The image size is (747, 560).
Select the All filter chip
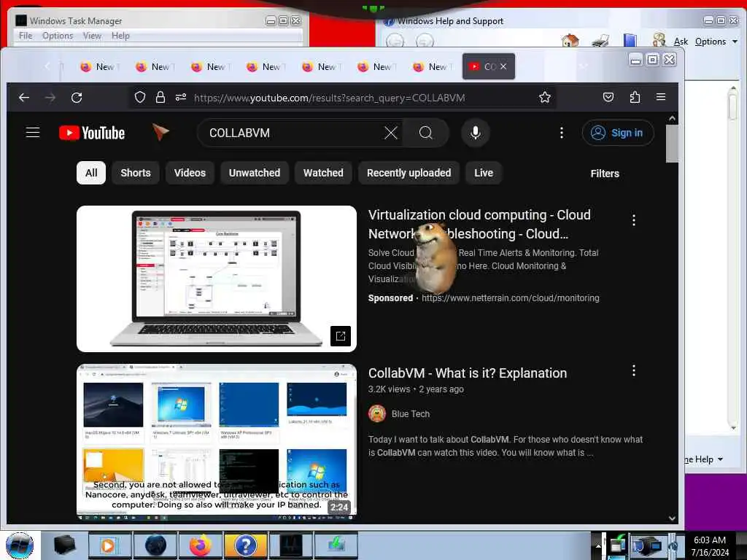[91, 173]
